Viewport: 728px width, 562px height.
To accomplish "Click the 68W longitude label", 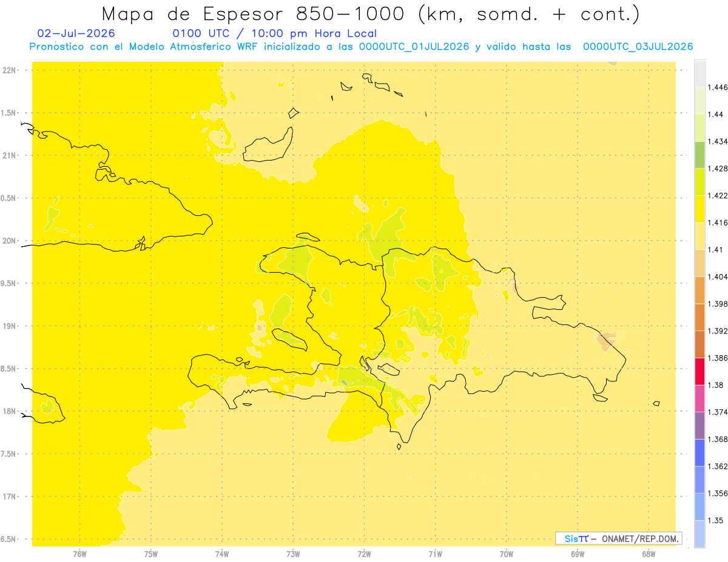I will pyautogui.click(x=649, y=554).
